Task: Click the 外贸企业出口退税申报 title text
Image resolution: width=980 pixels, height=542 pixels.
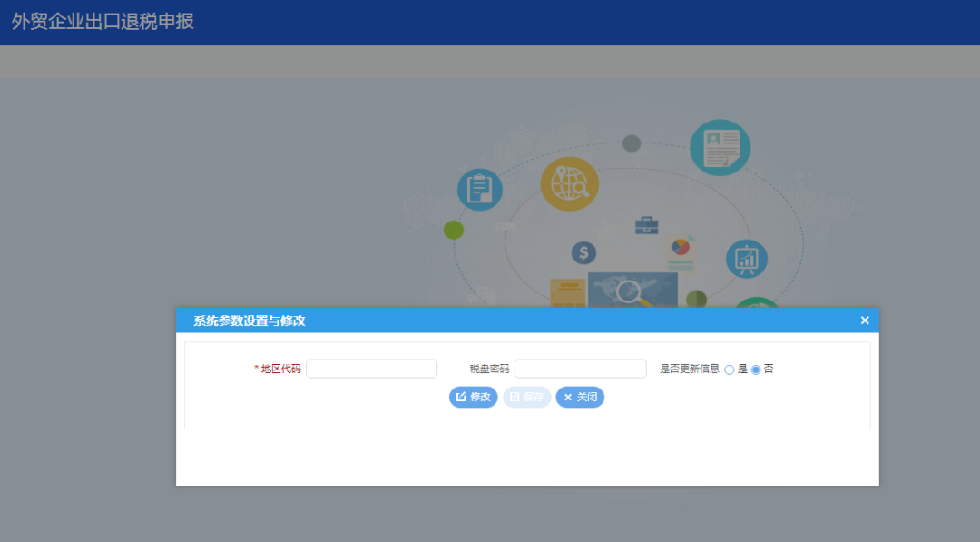Action: (x=103, y=21)
